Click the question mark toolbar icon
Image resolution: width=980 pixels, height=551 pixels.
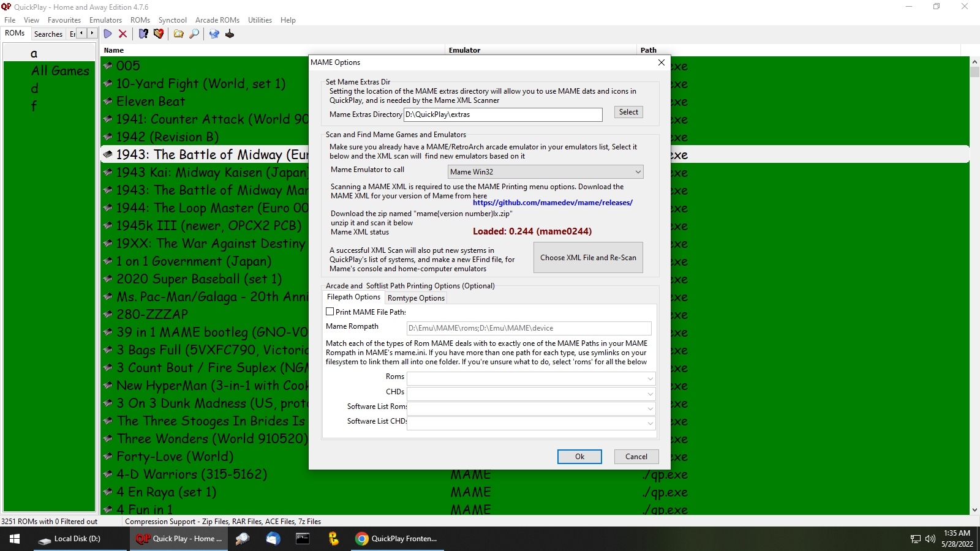pos(143,34)
